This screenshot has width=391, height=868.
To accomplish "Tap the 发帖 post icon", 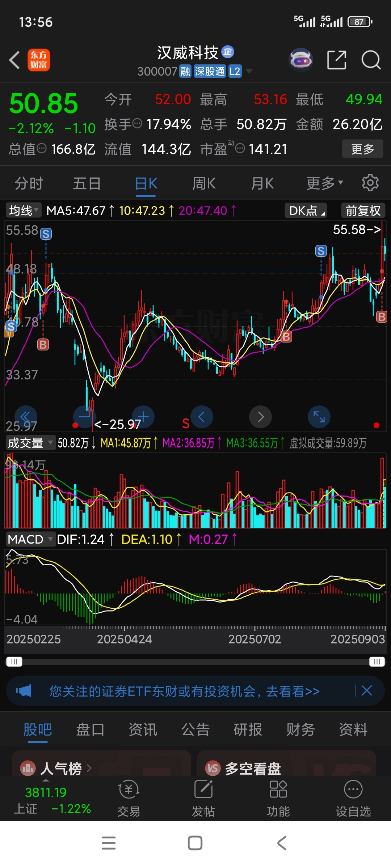I will click(203, 799).
